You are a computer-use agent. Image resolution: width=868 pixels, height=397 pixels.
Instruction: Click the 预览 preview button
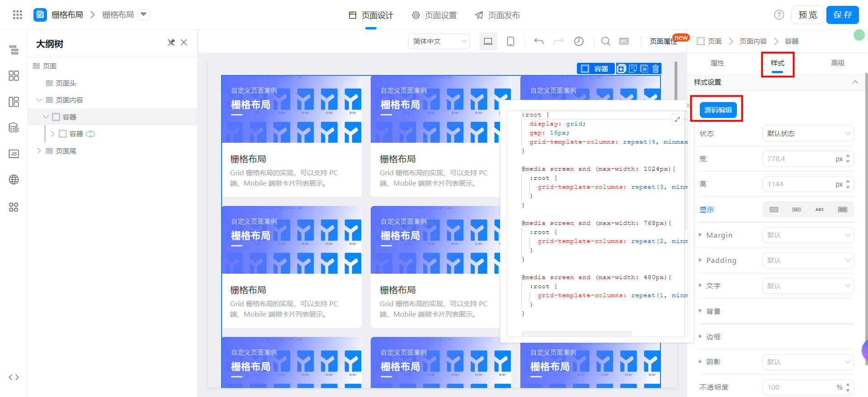click(808, 15)
